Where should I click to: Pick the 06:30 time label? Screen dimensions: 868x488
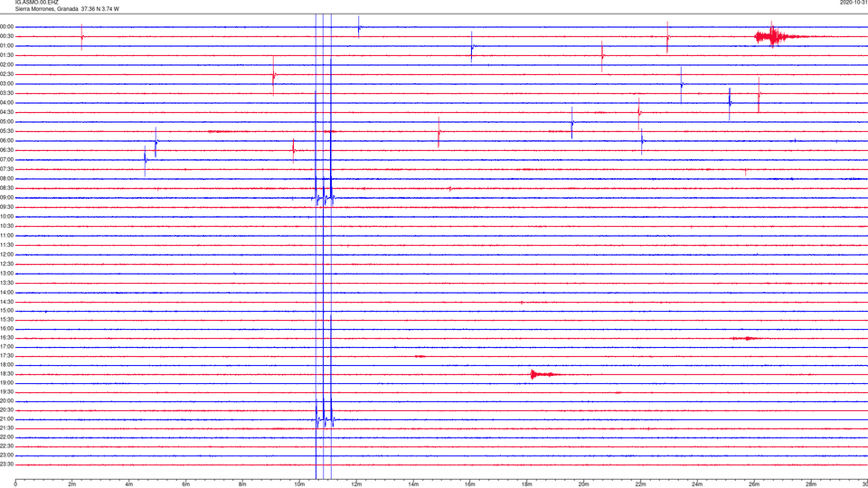click(x=6, y=150)
